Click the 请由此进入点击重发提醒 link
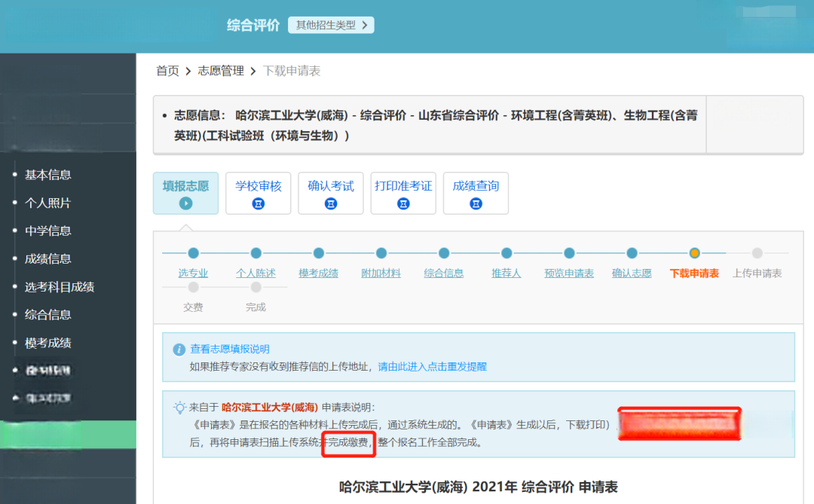Screen dimensions: 814x504 (433, 367)
